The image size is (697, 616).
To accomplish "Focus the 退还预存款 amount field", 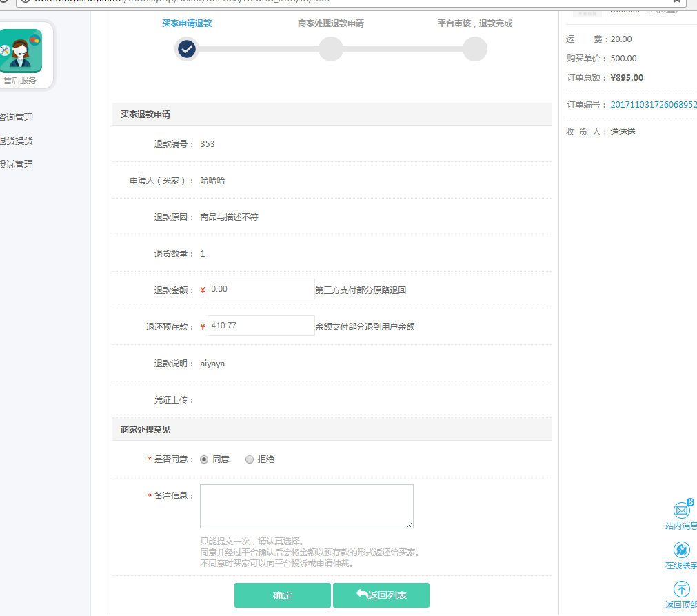I will tap(261, 326).
